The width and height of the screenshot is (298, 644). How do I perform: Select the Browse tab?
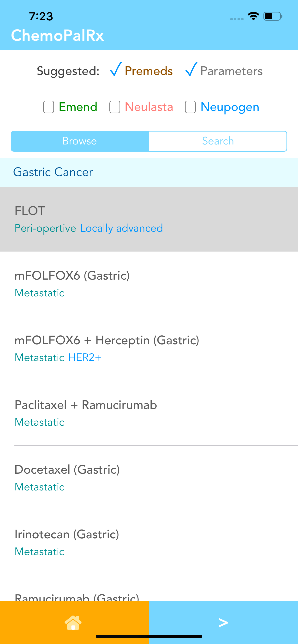click(80, 141)
